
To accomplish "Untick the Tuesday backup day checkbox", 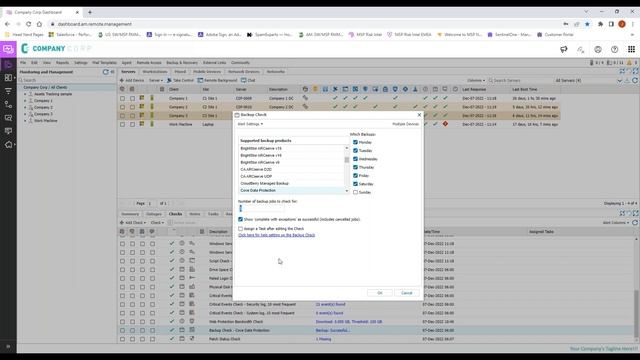I will (x=355, y=151).
